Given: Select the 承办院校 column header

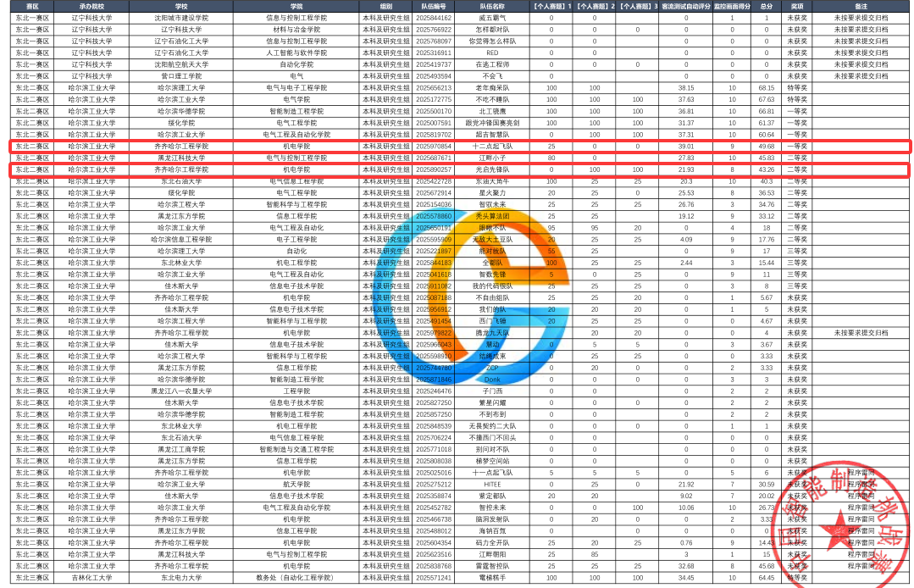Looking at the screenshot, I should (91, 6).
